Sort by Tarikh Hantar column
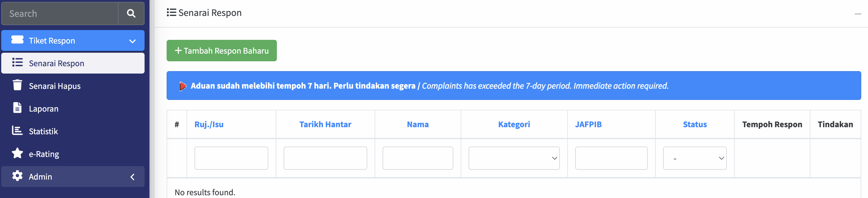The height and width of the screenshot is (198, 868). 325,124
